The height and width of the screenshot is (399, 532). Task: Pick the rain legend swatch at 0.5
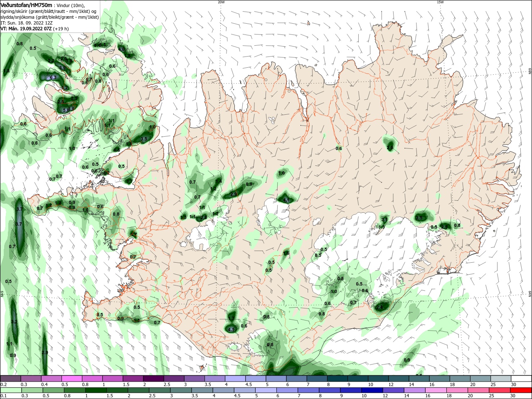pos(53,390)
